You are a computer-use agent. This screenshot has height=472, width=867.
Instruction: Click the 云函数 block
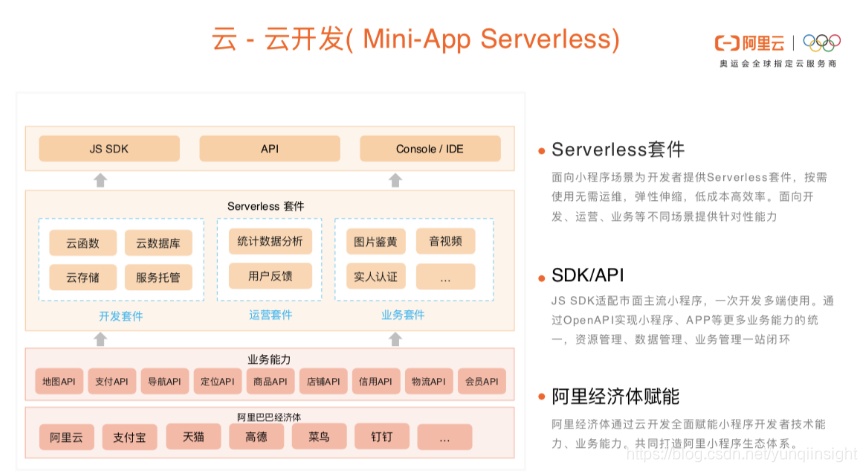pyautogui.click(x=83, y=243)
